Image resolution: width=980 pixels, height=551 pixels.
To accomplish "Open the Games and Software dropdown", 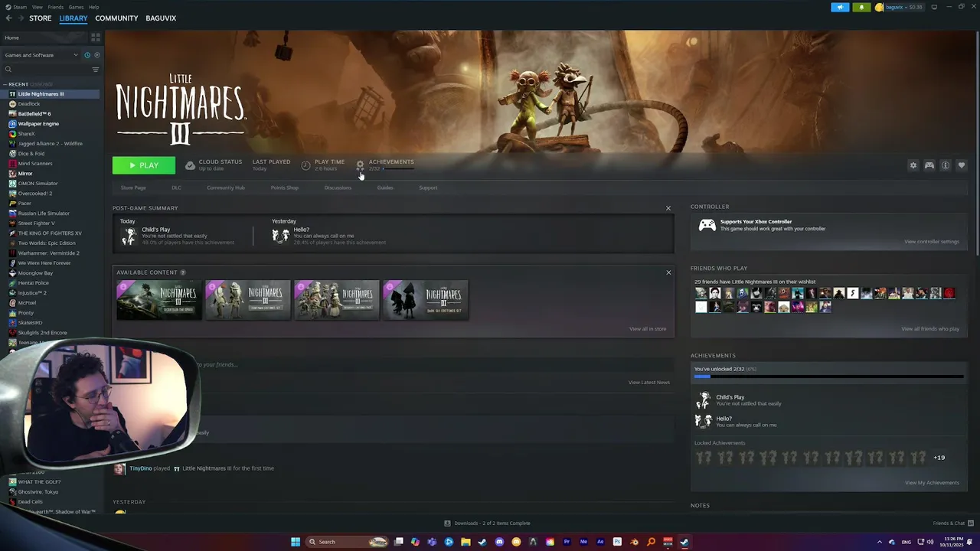I will tap(41, 55).
